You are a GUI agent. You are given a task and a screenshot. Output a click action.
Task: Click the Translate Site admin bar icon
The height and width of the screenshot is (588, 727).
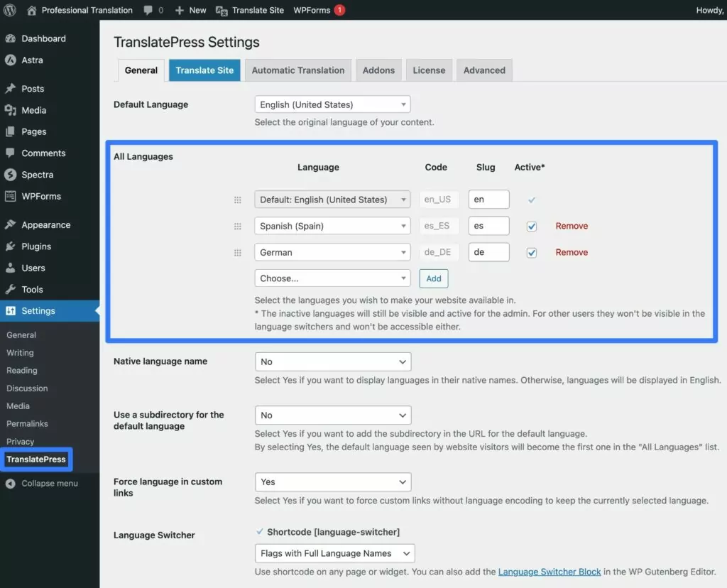click(222, 11)
